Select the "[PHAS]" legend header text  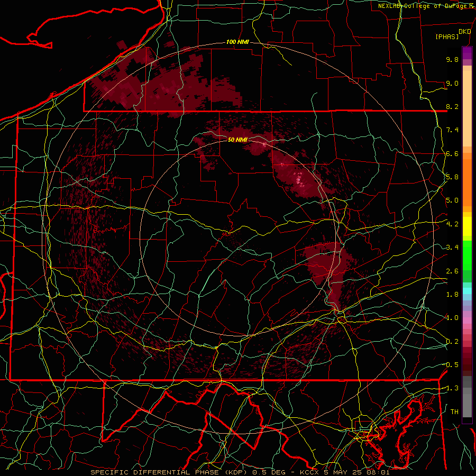point(447,36)
